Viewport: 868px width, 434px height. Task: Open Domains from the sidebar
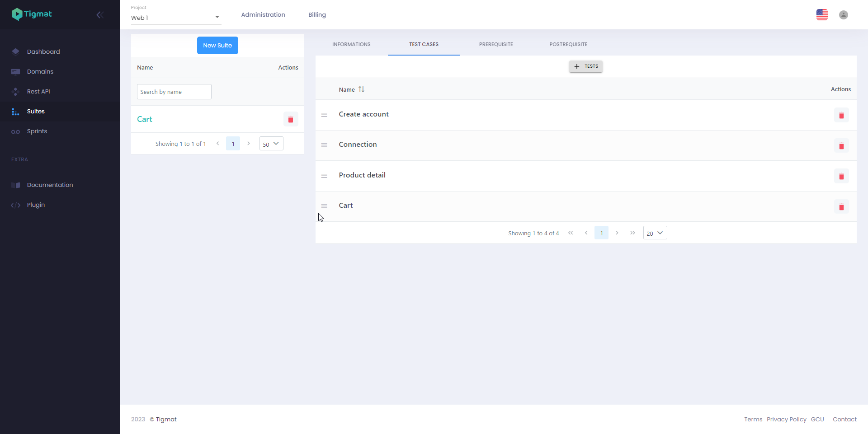pos(40,71)
